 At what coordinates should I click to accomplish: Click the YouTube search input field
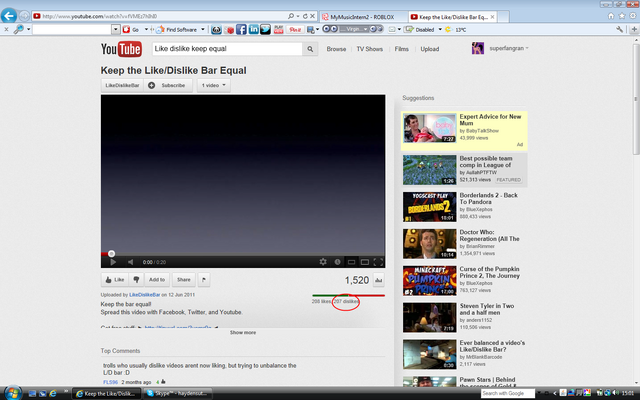pyautogui.click(x=227, y=49)
